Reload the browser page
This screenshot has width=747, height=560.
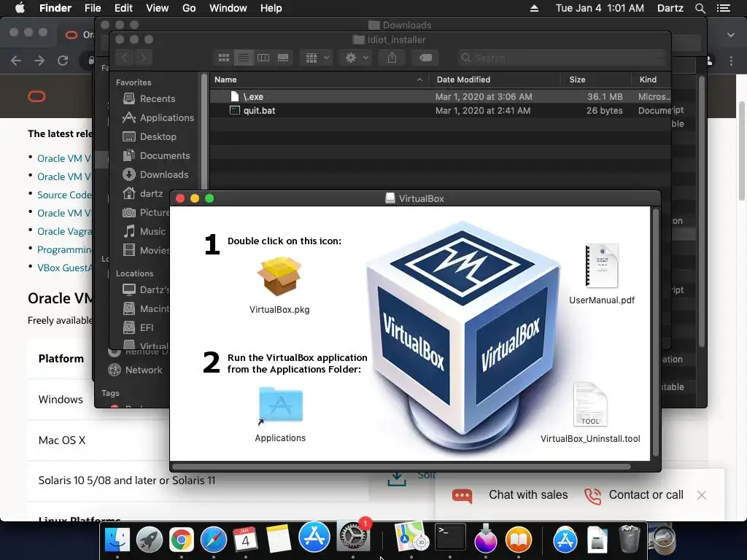[63, 61]
